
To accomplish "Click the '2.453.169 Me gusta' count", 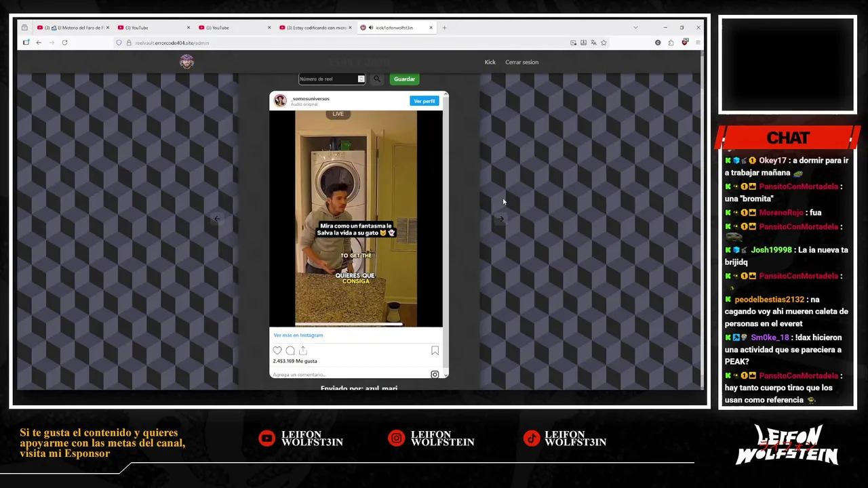I will (295, 361).
